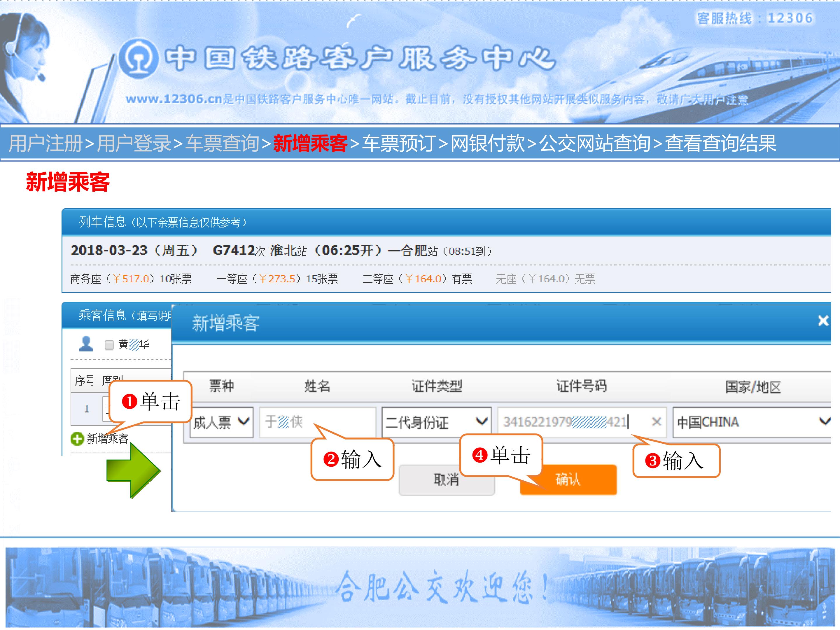Clear the ID number field with the X icon

[x=657, y=421]
